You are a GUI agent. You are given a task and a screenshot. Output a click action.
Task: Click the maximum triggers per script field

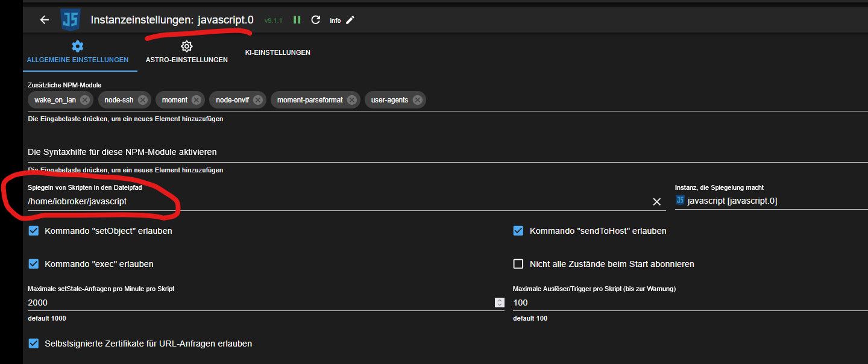click(x=687, y=303)
